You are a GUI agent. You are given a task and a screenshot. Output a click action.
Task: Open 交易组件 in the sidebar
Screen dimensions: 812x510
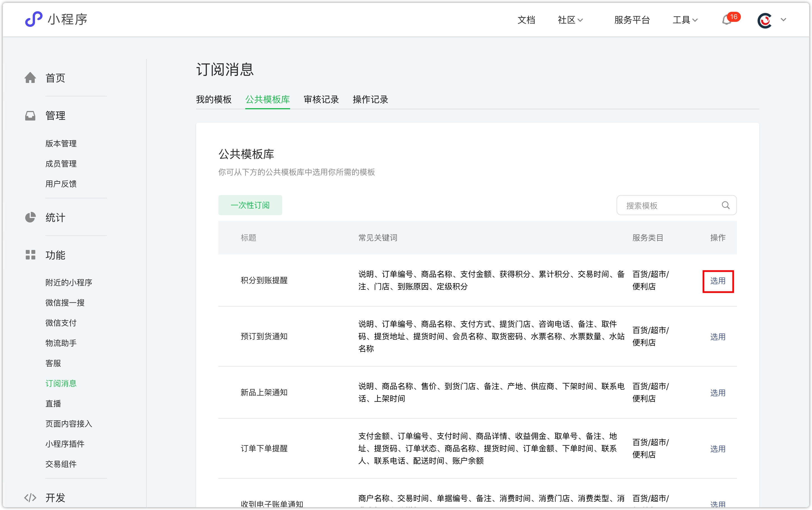(61, 465)
